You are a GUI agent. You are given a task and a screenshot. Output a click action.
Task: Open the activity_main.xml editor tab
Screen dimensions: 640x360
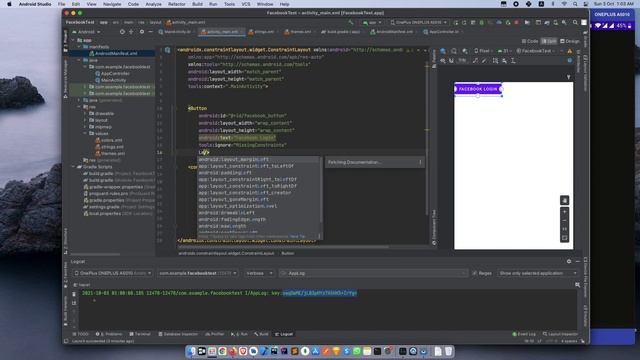click(222, 31)
